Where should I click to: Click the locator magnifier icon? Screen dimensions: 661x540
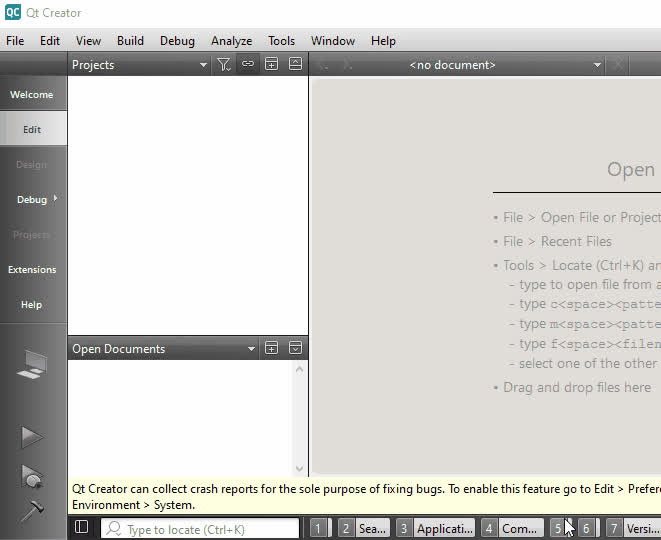tap(114, 528)
